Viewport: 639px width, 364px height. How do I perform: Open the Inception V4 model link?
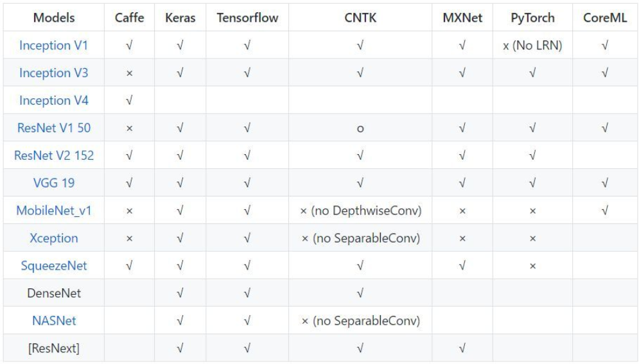54,100
